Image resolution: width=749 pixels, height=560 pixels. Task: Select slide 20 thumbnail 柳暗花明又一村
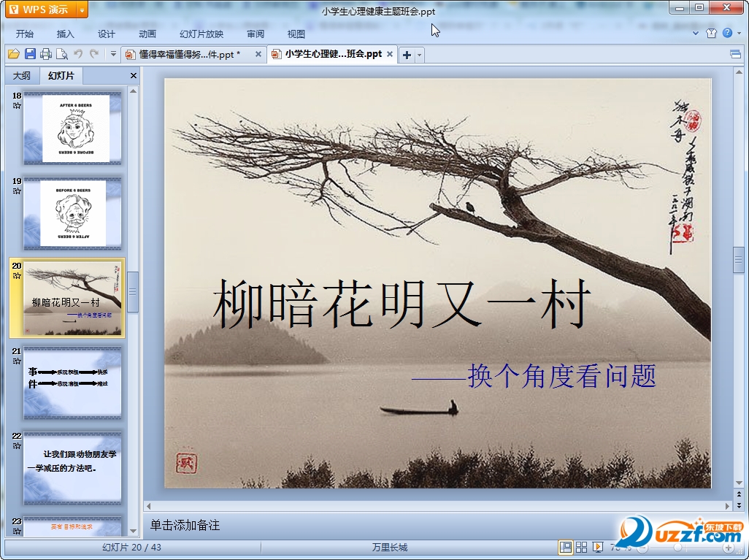72,299
